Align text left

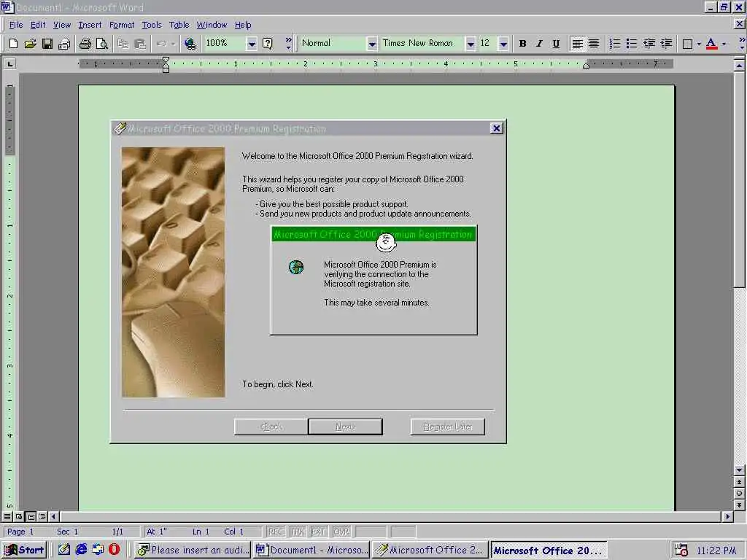coord(577,44)
